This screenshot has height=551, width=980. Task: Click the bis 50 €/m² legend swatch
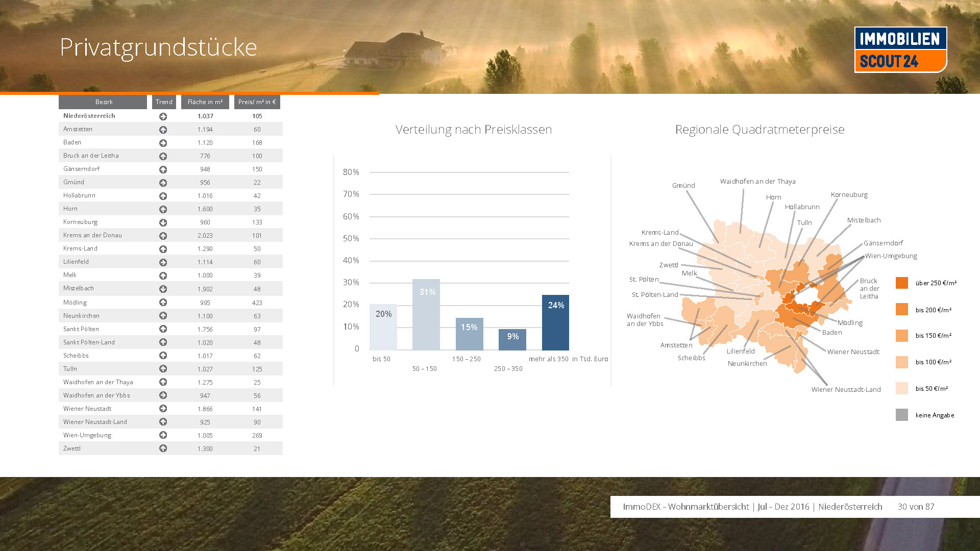[901, 388]
